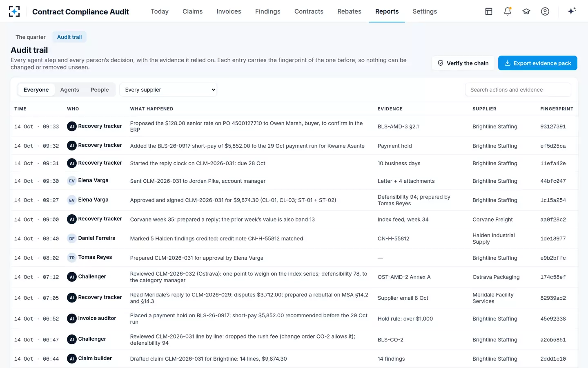This screenshot has height=368, width=588.
Task: Switch to the Findings tab
Action: click(268, 11)
